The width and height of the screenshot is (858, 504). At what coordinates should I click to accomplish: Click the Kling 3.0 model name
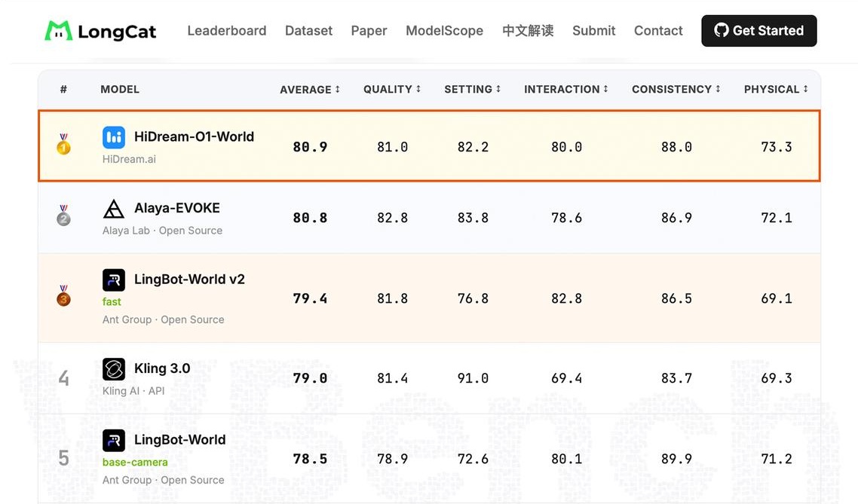[162, 368]
